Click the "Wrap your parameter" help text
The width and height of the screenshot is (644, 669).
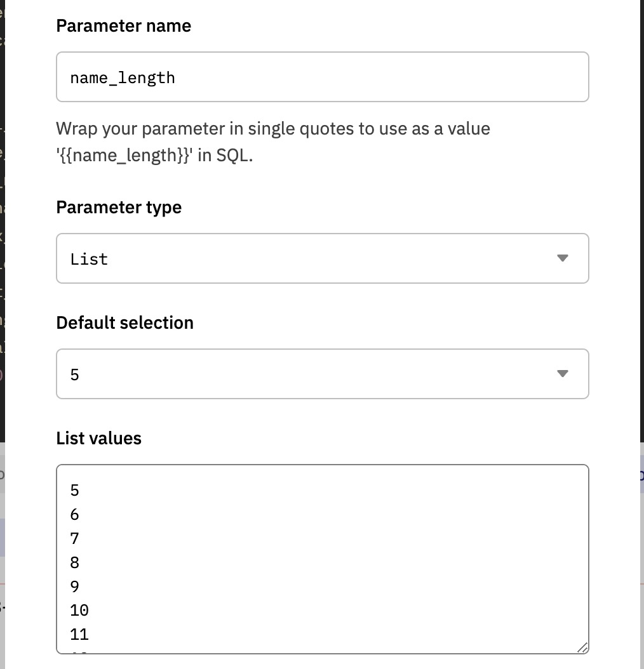tap(273, 129)
